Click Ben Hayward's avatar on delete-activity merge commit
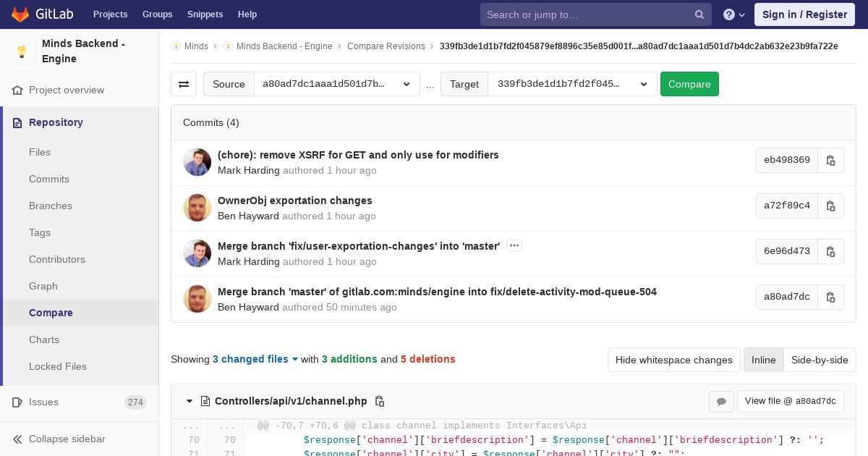 197,299
